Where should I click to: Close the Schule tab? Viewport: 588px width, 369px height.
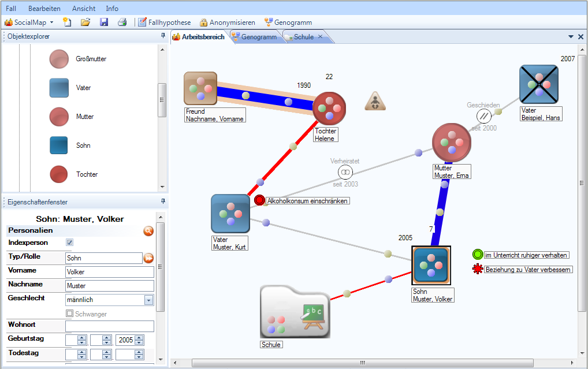320,36
